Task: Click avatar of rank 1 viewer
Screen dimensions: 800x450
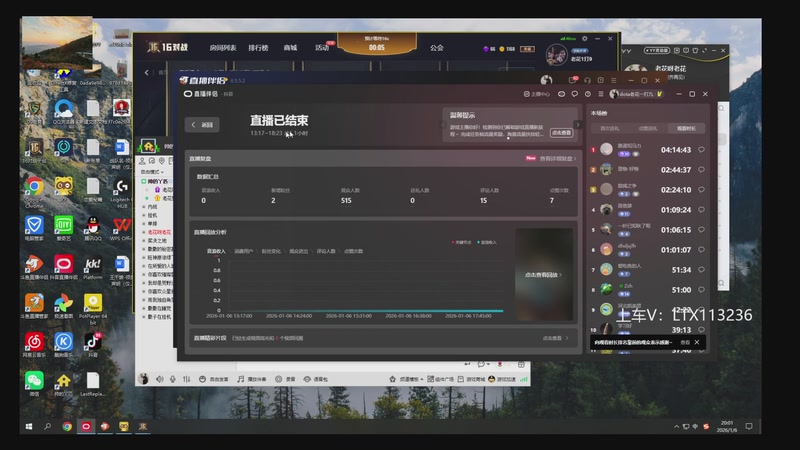Action: click(x=606, y=149)
